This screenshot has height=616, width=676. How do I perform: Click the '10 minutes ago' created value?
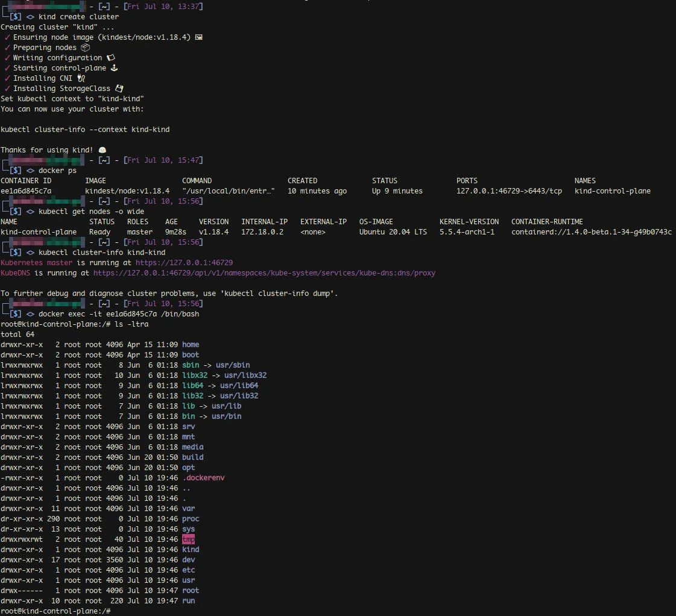(317, 191)
